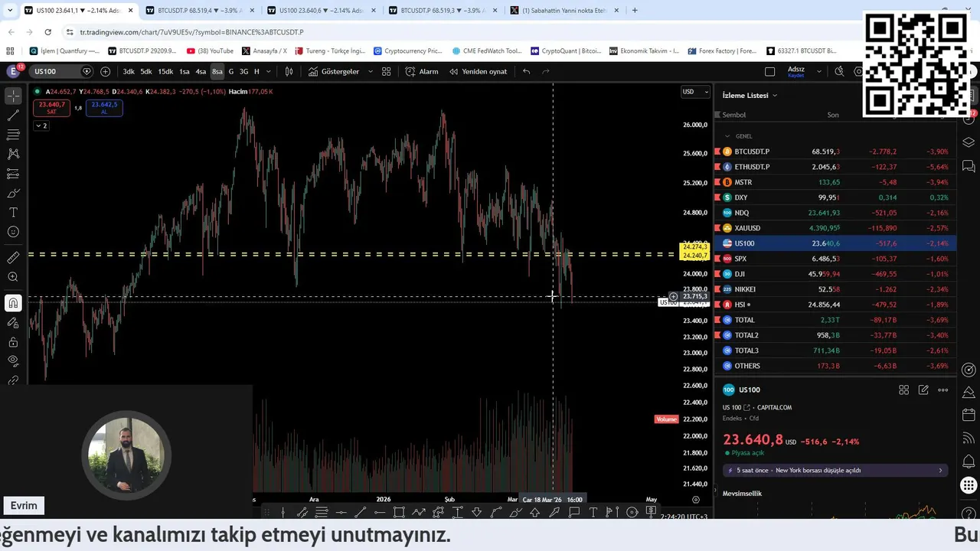Select price label tool in favorites bar
The height and width of the screenshot is (551, 980).
[651, 512]
